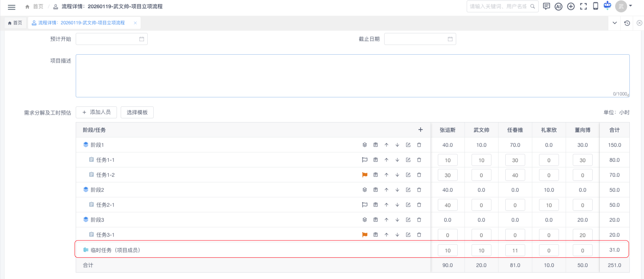Click edit icon for 任务1-1
Screen dimensions: 644x279
point(408,160)
